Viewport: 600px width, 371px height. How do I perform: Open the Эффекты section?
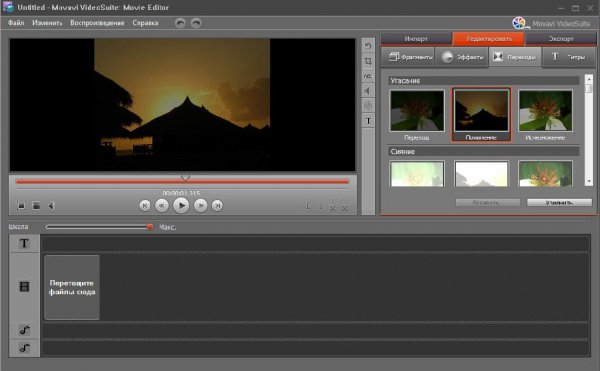(x=462, y=57)
